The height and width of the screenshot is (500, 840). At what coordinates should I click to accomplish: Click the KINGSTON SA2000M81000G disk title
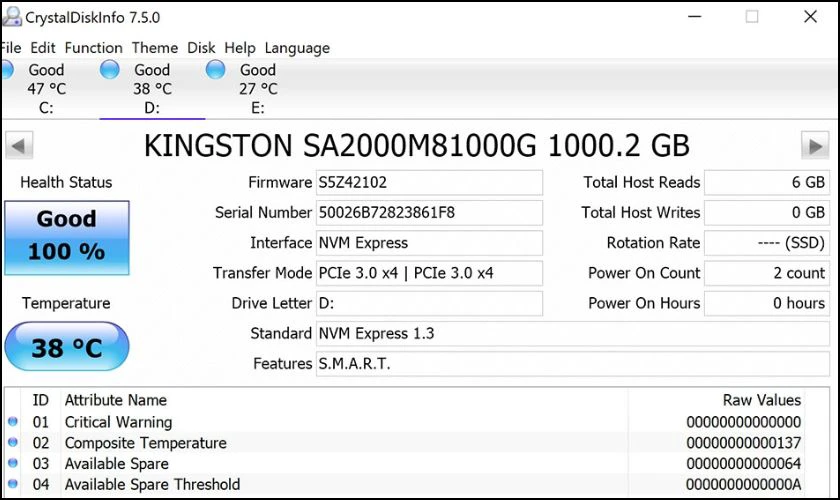click(417, 145)
